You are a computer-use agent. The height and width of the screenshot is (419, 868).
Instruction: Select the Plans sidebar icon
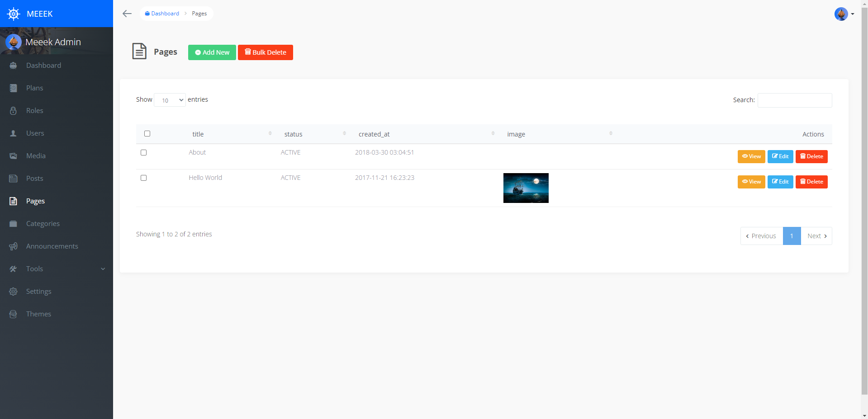pos(14,88)
